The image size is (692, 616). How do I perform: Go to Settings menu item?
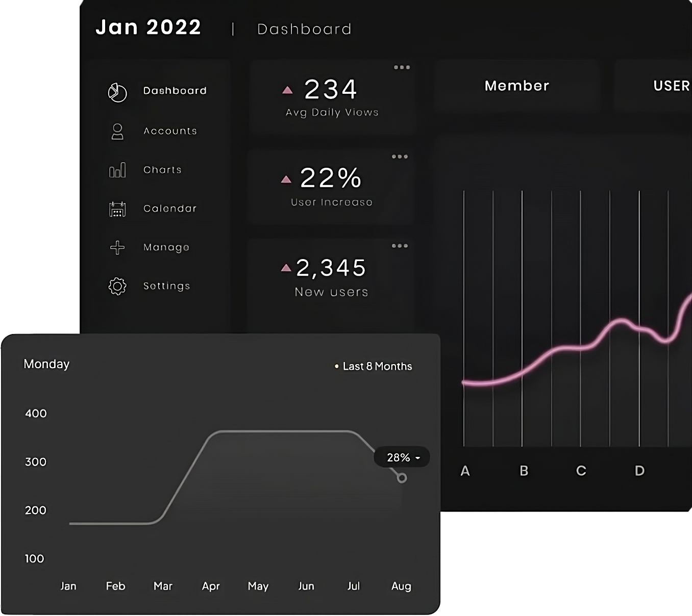point(166,286)
